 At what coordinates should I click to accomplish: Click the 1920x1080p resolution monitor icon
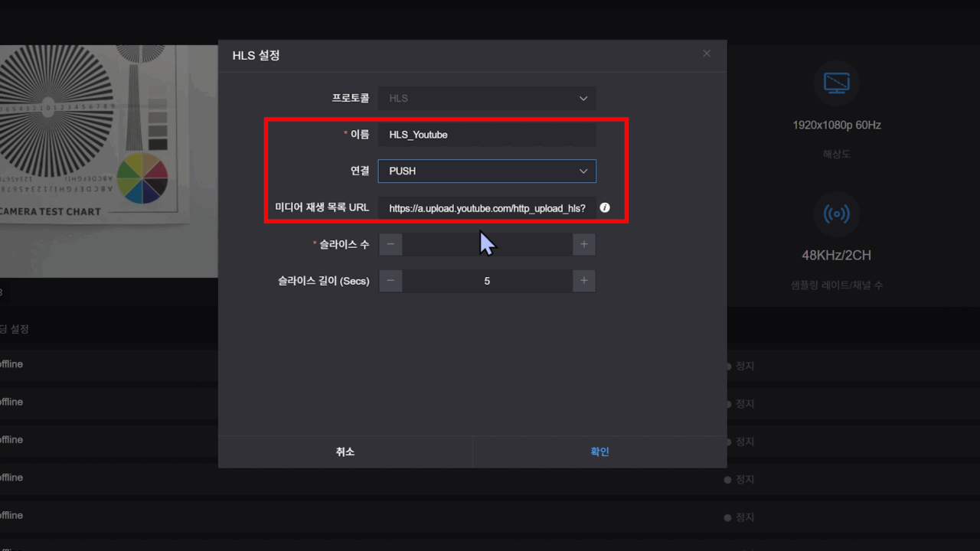click(x=836, y=83)
